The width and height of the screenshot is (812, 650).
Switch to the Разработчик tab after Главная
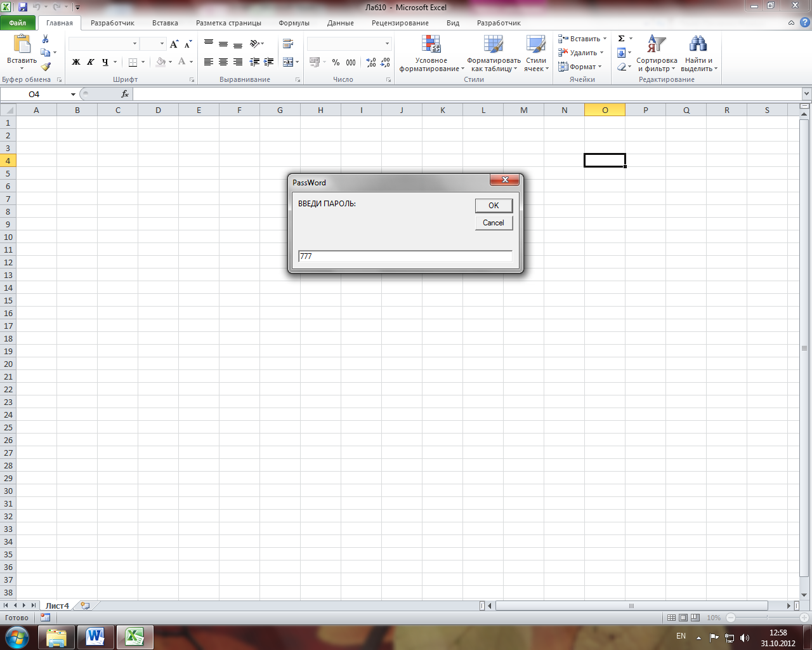112,23
